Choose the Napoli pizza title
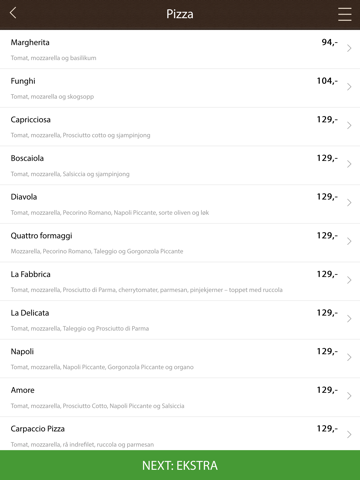Viewport: 360px width, 480px height. click(x=22, y=352)
